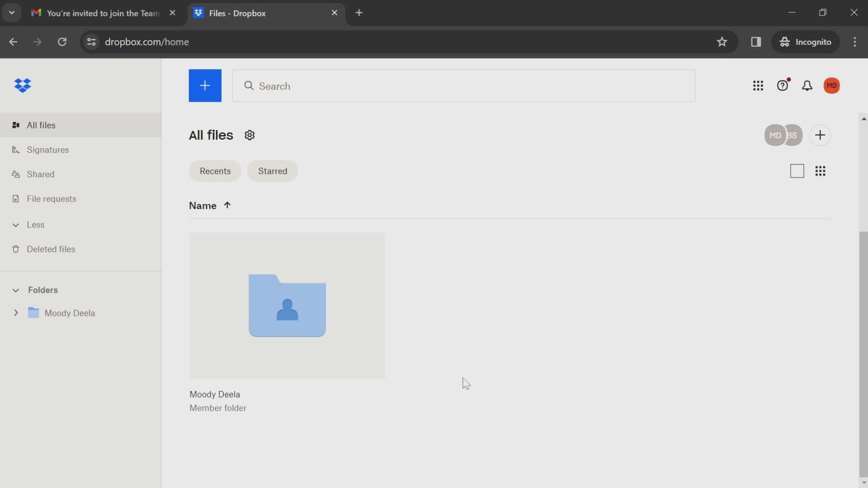The width and height of the screenshot is (868, 488).
Task: Switch to grid view layout
Action: (x=820, y=171)
